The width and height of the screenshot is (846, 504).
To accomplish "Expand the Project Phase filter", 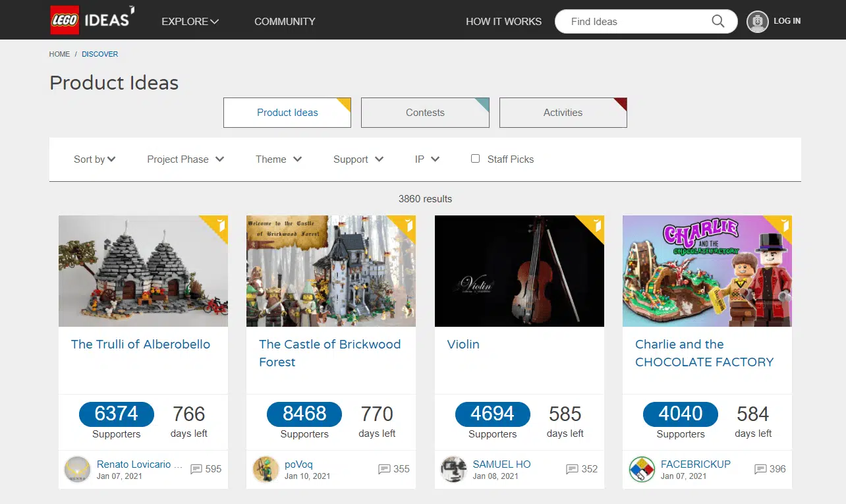I will tap(185, 159).
